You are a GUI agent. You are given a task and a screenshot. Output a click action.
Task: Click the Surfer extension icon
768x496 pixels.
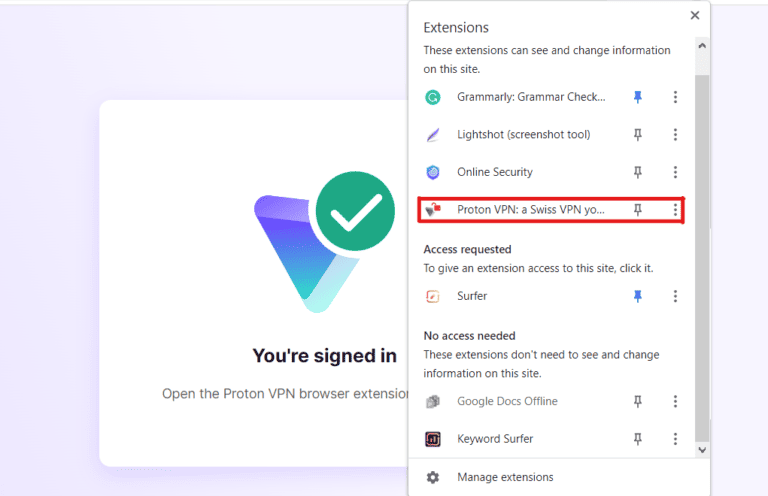[433, 296]
